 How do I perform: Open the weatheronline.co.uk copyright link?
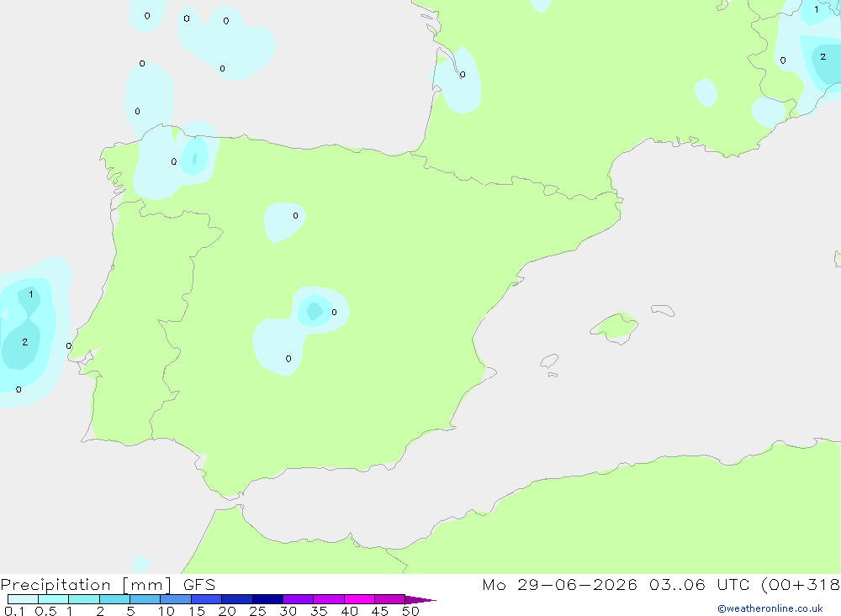[x=770, y=608]
